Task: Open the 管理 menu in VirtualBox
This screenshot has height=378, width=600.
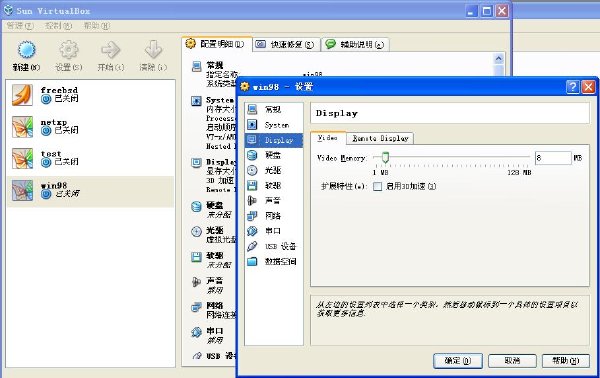Action: coord(20,26)
